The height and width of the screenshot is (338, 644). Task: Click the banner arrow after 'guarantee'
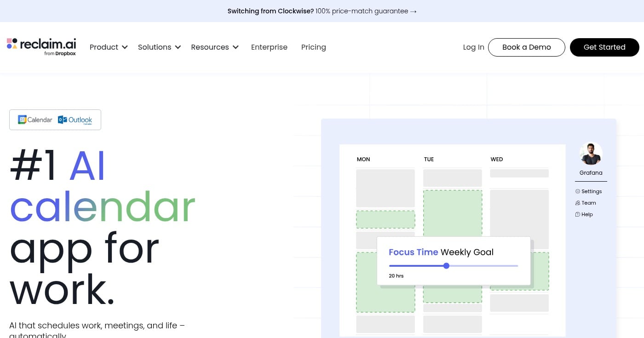coord(413,11)
